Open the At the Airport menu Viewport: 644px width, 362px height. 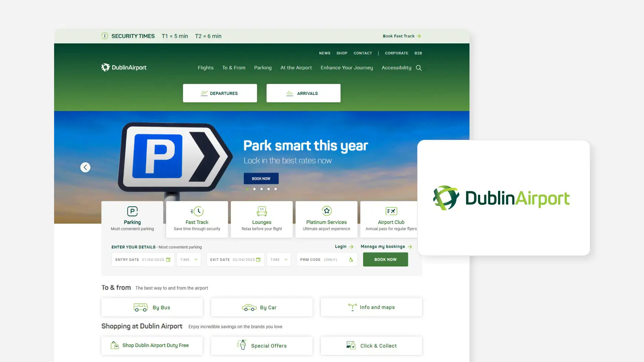pos(296,68)
